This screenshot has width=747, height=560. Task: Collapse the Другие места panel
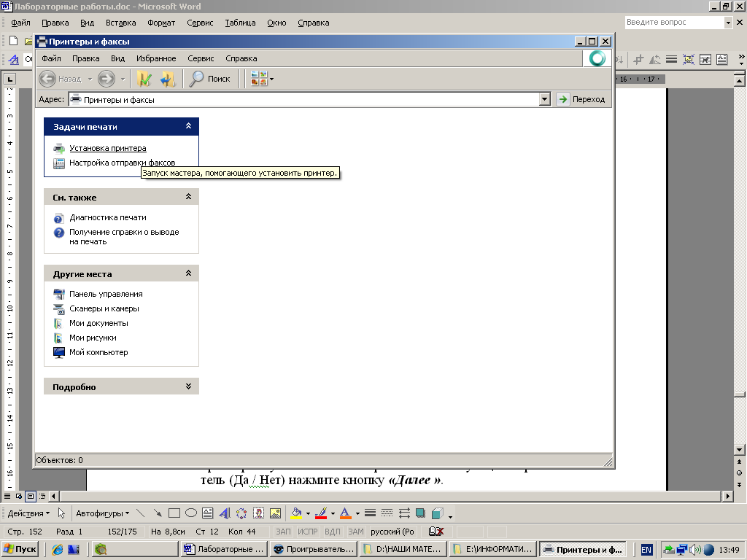click(x=189, y=273)
